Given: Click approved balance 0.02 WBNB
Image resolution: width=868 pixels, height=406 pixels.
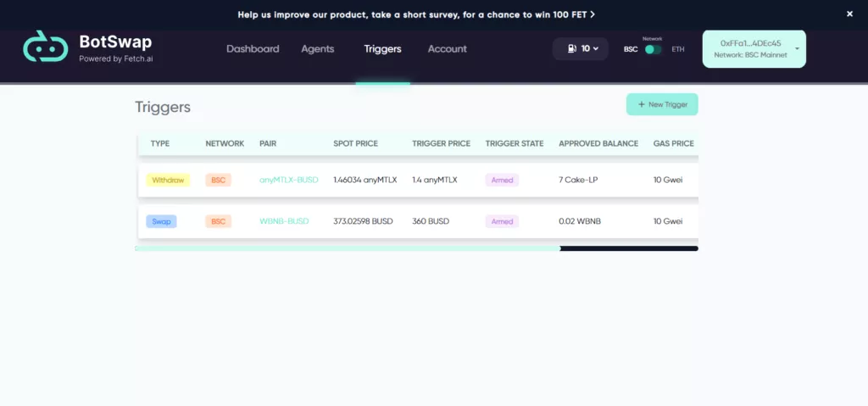Looking at the screenshot, I should (580, 221).
